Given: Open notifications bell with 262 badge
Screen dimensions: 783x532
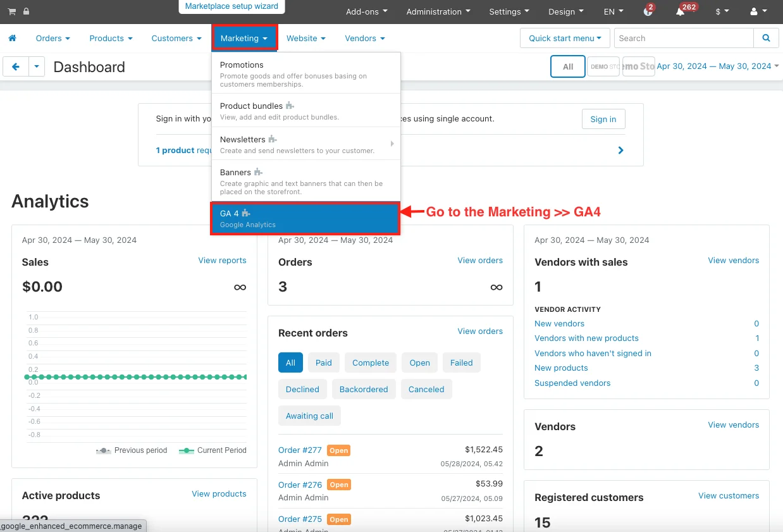Looking at the screenshot, I should click(x=681, y=11).
